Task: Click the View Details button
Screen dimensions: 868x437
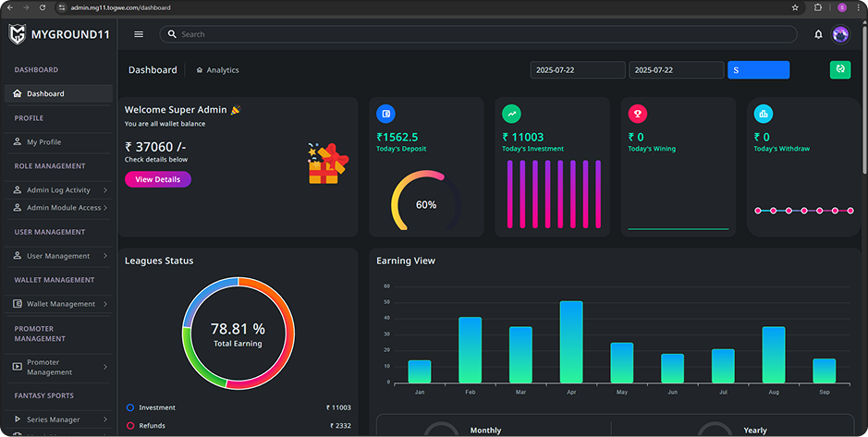Action: click(158, 179)
